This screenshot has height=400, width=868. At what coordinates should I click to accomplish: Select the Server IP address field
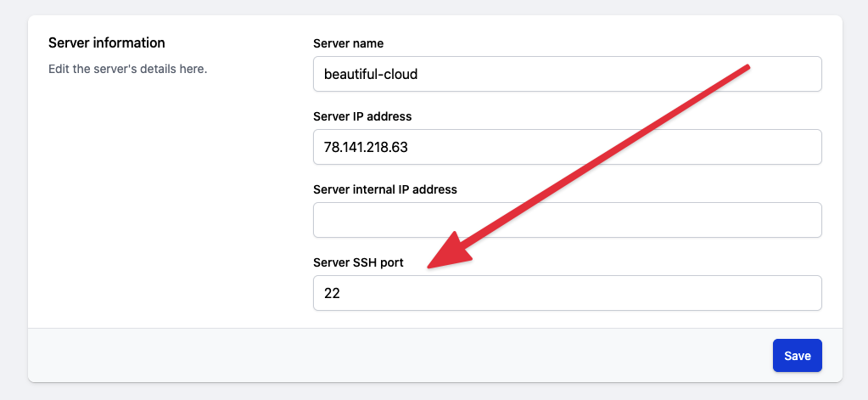(568, 147)
